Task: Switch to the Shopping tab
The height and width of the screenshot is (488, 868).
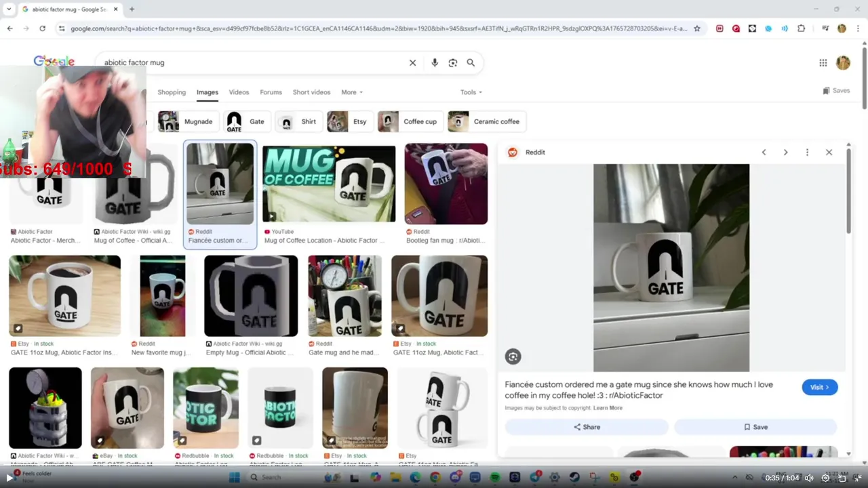Action: pos(172,92)
